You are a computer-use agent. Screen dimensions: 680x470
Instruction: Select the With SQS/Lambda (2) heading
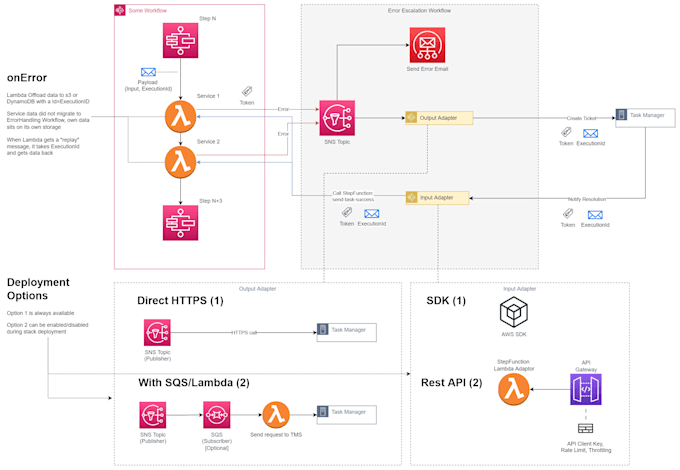(x=194, y=383)
